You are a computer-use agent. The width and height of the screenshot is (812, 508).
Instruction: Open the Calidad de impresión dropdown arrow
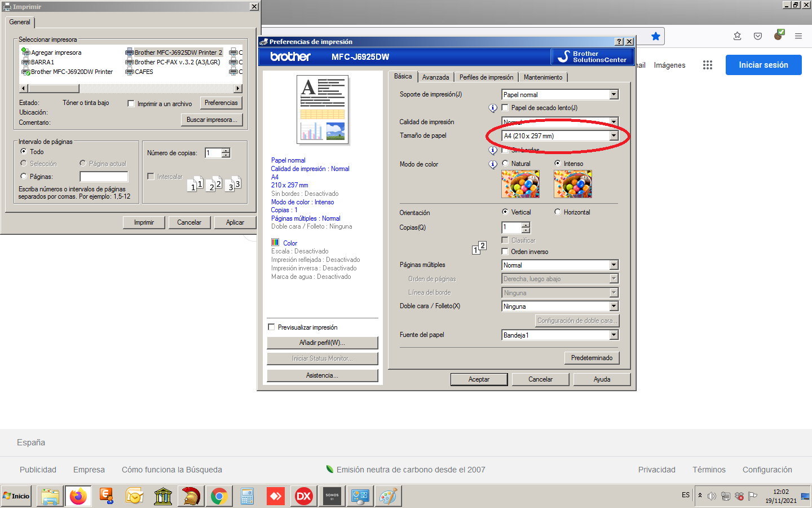[x=614, y=122]
